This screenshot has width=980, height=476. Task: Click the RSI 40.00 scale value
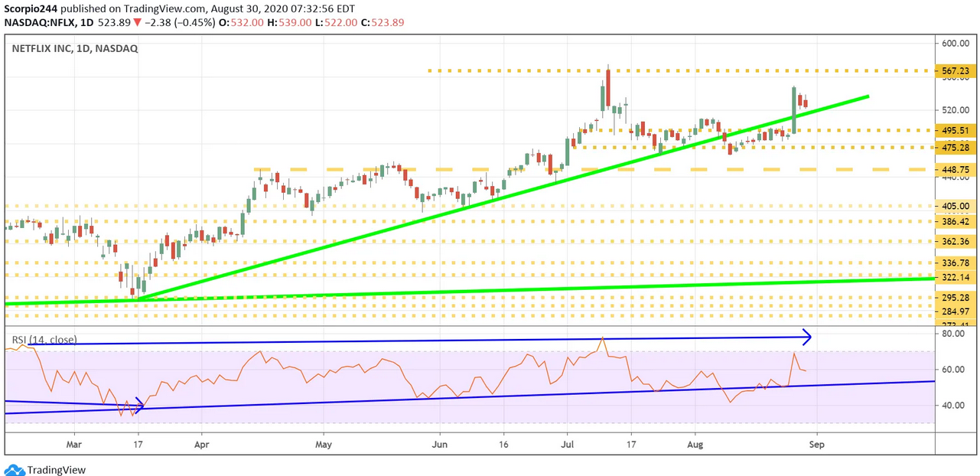point(953,405)
